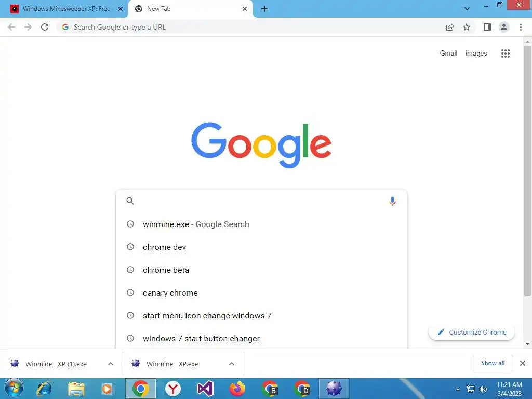
Task: Bookmark this tab with the star icon
Action: click(467, 27)
